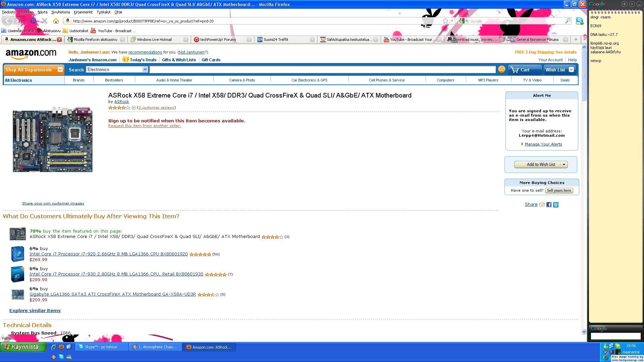This screenshot has height=362, width=644.
Task: Open the sidebar menu down-arrow icon
Action: [632, 4]
